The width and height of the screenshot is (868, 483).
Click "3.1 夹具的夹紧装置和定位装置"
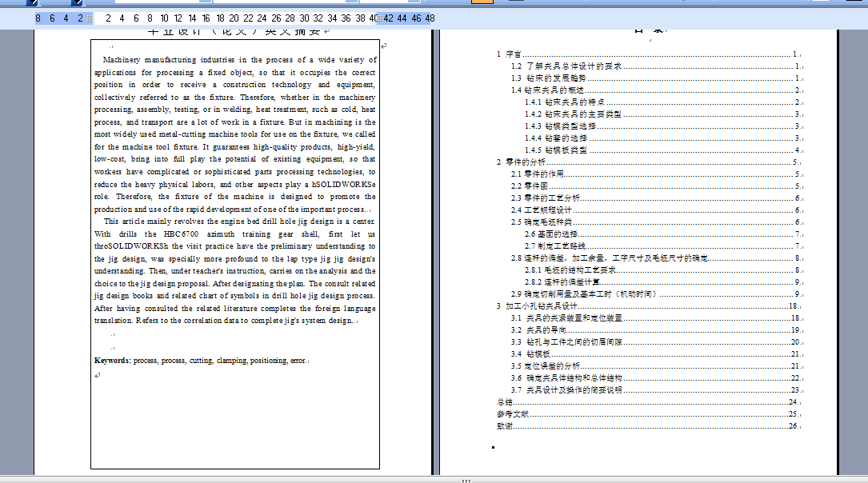655,318
